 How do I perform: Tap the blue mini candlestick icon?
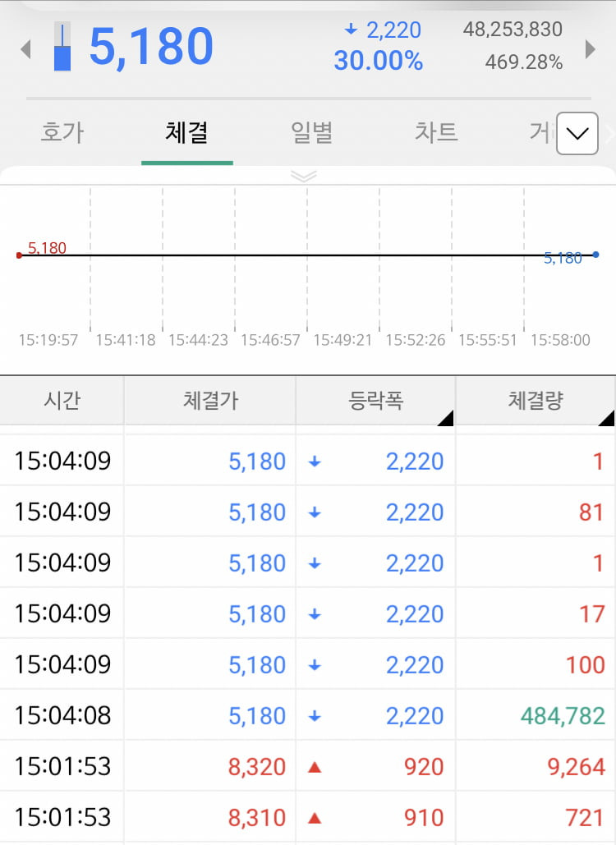tap(62, 46)
